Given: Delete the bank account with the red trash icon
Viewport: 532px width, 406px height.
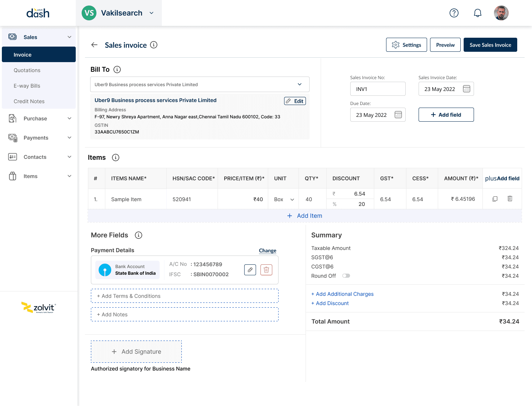Looking at the screenshot, I should click(266, 270).
